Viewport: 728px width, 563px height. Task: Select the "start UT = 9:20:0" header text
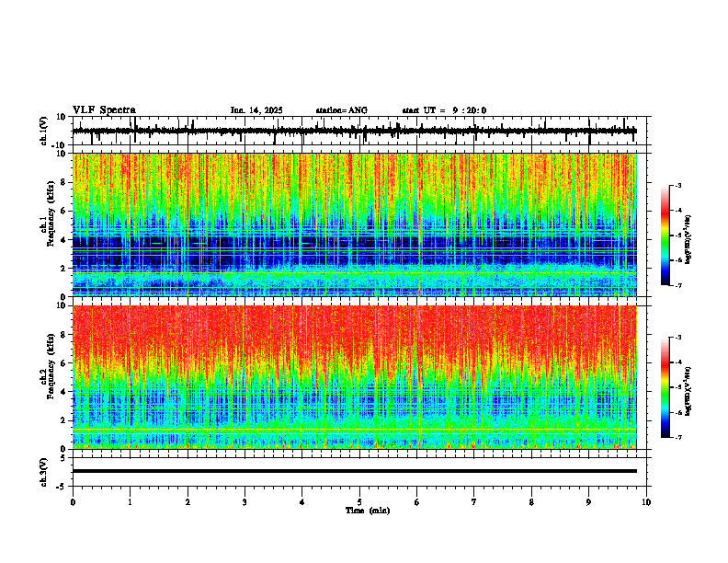[x=444, y=110]
